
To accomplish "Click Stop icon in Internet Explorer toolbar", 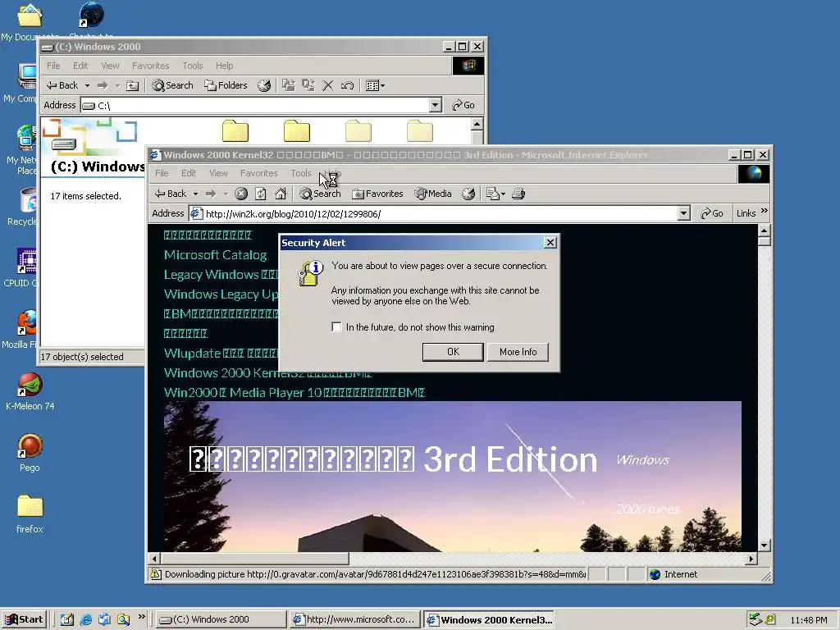I will 241,194.
